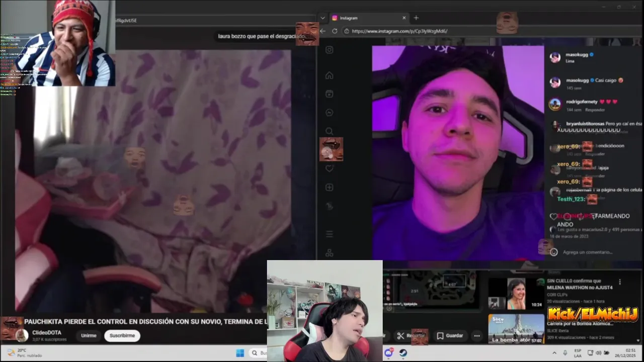Screen dimensions: 644x362
Task: Expand the browser tab search dropdown
Action: [x=323, y=18]
